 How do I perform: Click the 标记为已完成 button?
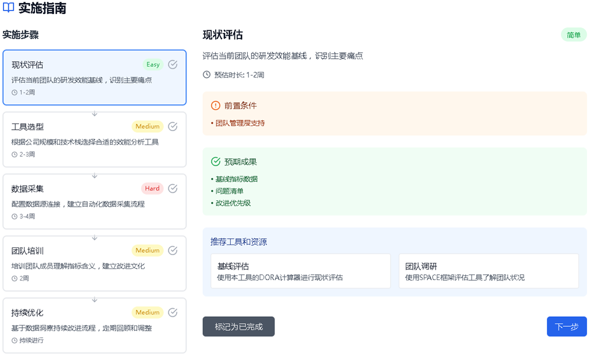pos(238,327)
